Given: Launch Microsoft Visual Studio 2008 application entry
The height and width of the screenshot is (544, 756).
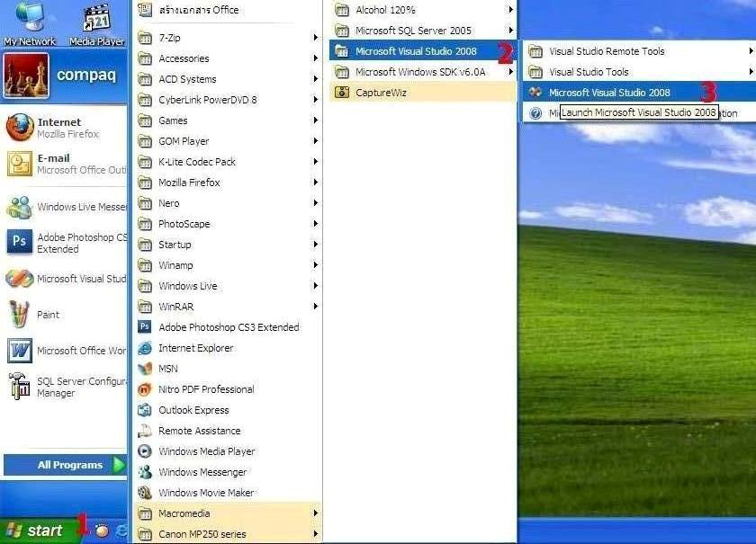Looking at the screenshot, I should click(639, 93).
